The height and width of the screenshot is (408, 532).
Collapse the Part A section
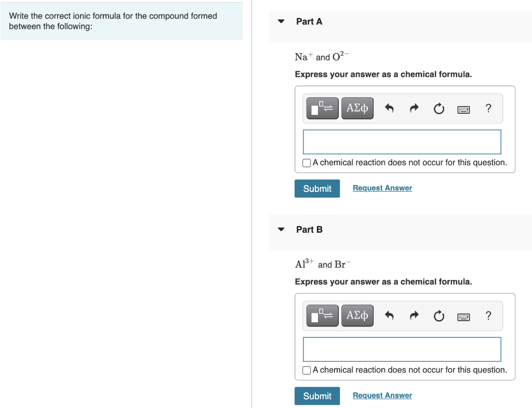[281, 21]
